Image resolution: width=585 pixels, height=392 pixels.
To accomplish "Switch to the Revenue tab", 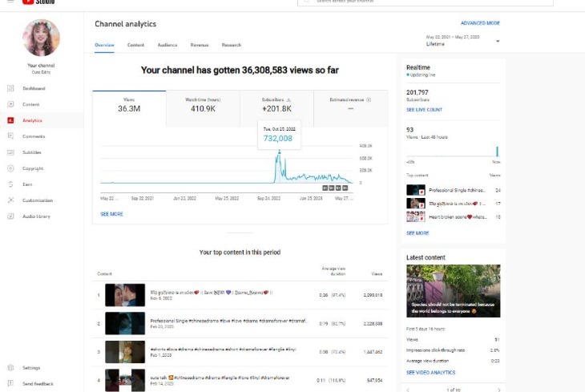I will [200, 45].
